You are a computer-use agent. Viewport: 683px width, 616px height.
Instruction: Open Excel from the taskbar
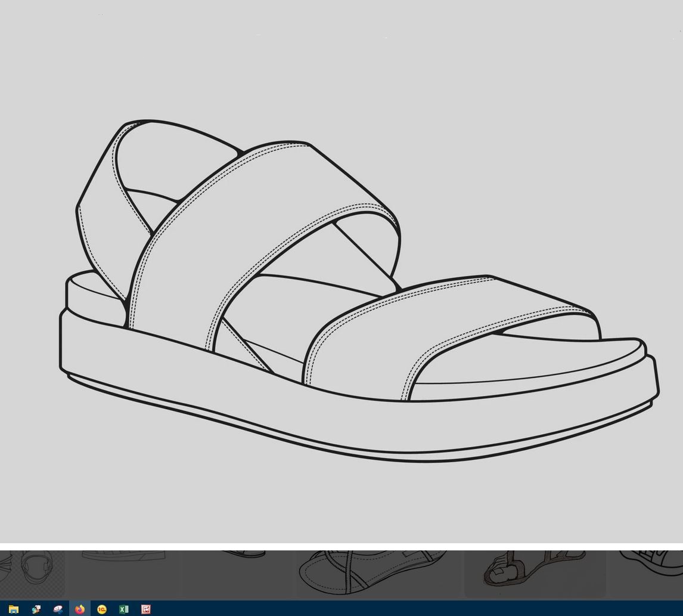[x=124, y=609]
